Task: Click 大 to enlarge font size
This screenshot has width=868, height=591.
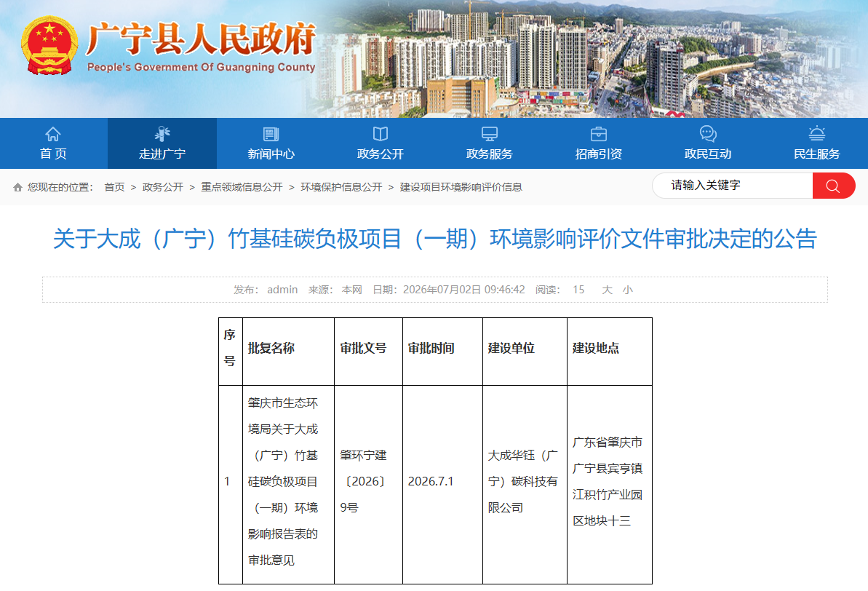Action: point(608,290)
